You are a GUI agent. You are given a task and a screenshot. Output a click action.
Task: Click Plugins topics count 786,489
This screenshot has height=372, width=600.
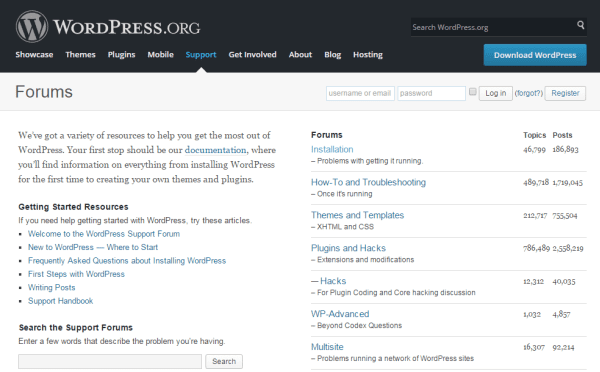(x=536, y=248)
